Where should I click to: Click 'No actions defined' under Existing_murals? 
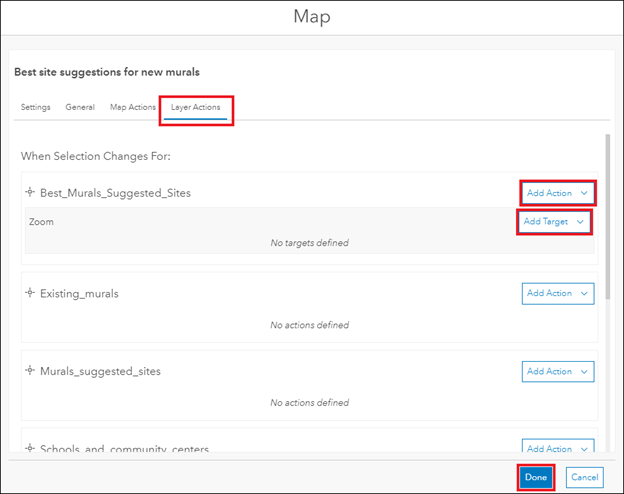310,325
